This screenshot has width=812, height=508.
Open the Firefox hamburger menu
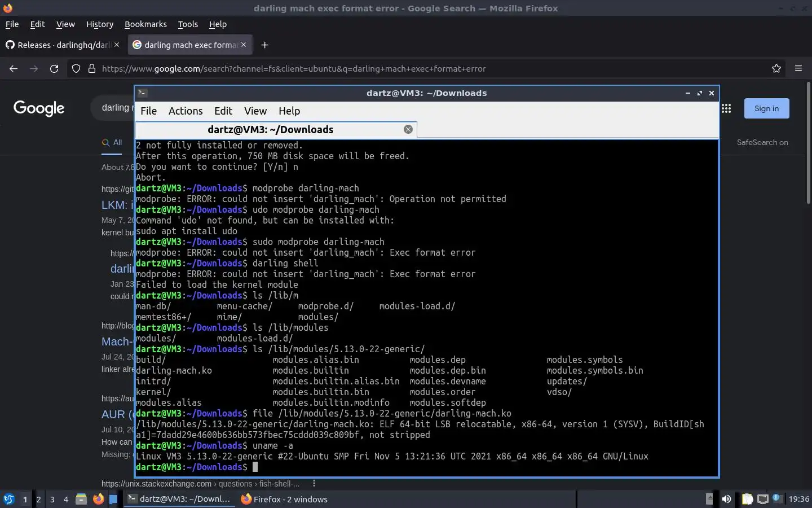[798, 68]
